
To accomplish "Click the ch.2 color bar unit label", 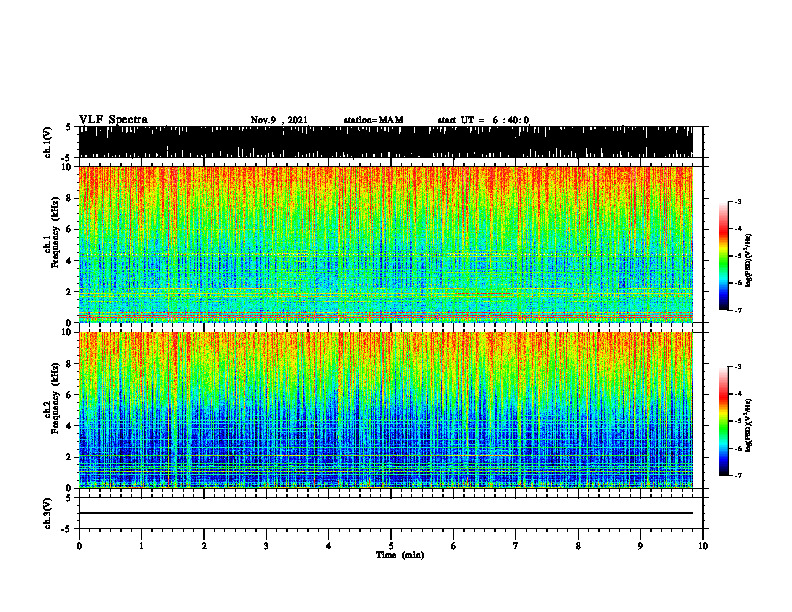I will (x=748, y=425).
